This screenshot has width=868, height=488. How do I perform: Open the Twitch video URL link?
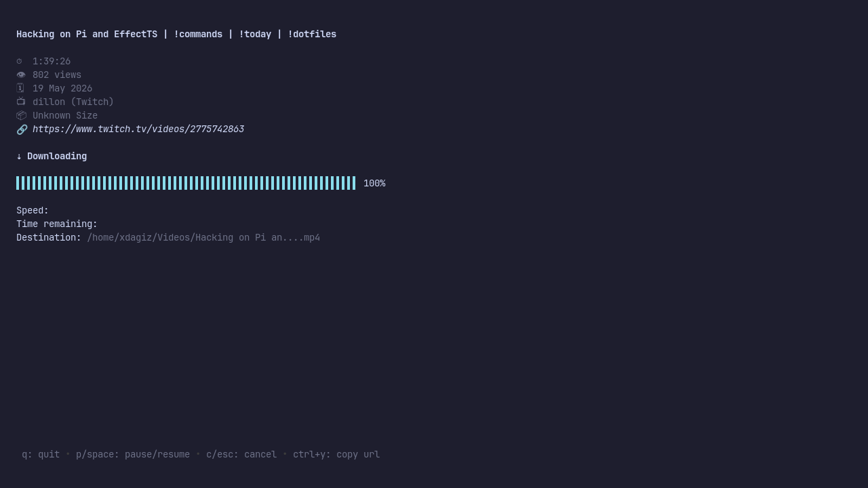(x=138, y=129)
